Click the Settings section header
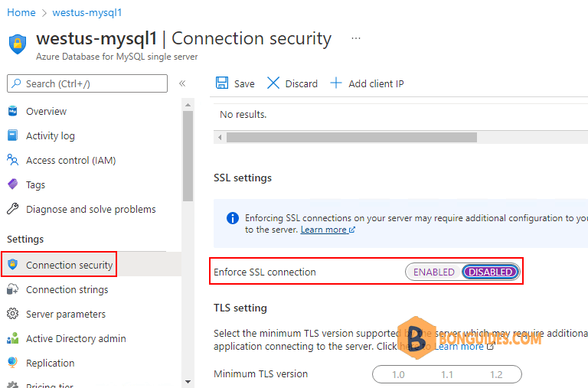The height and width of the screenshot is (388, 588). (x=25, y=240)
